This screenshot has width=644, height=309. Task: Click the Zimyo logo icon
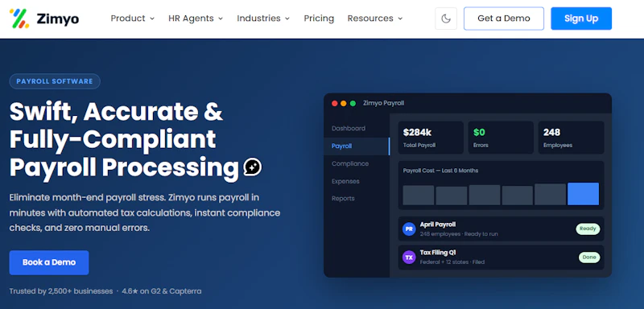19,19
